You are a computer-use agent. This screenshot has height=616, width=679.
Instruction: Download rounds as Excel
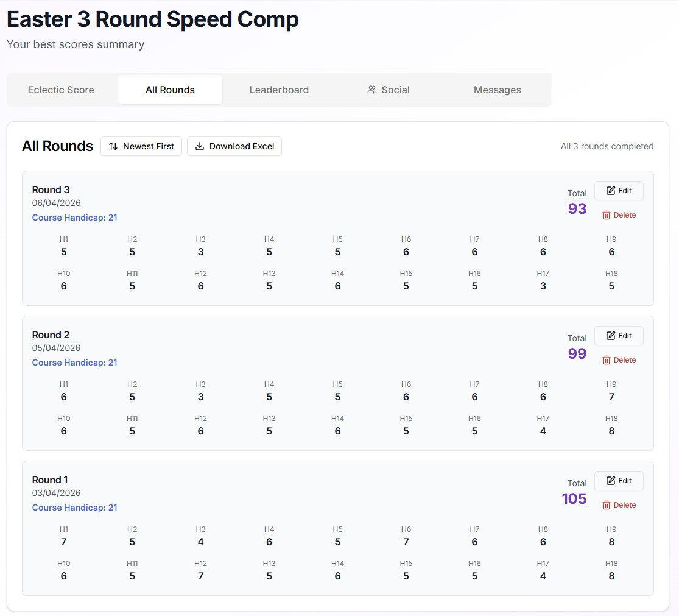tap(234, 146)
